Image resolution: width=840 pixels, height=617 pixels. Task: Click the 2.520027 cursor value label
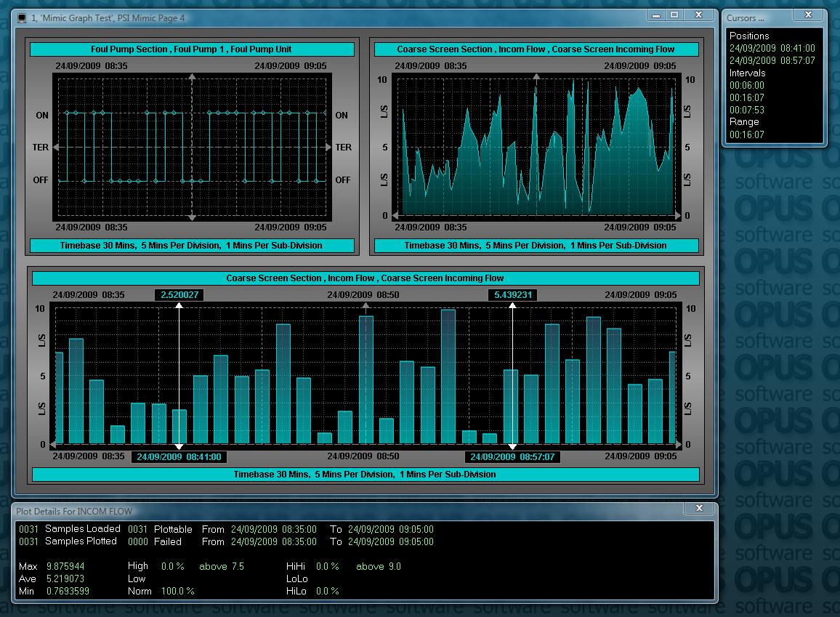[x=179, y=294]
